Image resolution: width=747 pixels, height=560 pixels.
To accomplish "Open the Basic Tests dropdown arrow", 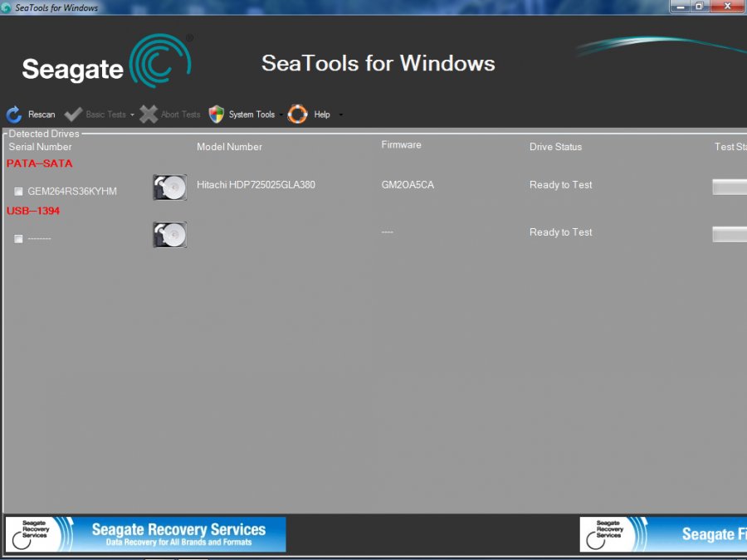I will point(132,114).
